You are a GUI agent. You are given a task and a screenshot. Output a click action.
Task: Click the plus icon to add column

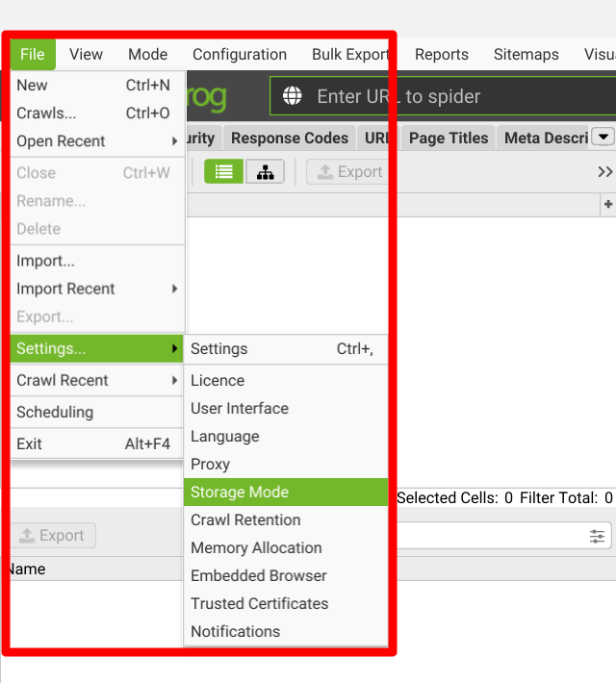607,204
